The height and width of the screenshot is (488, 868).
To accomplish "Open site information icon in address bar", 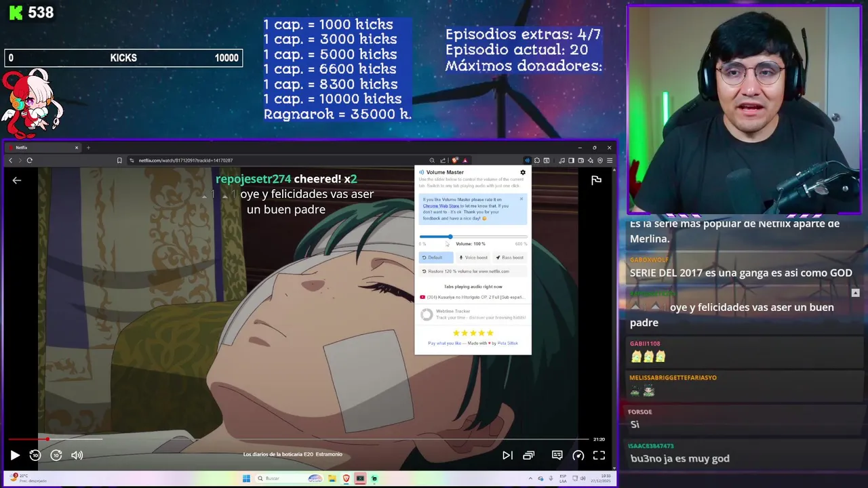I will coord(132,161).
